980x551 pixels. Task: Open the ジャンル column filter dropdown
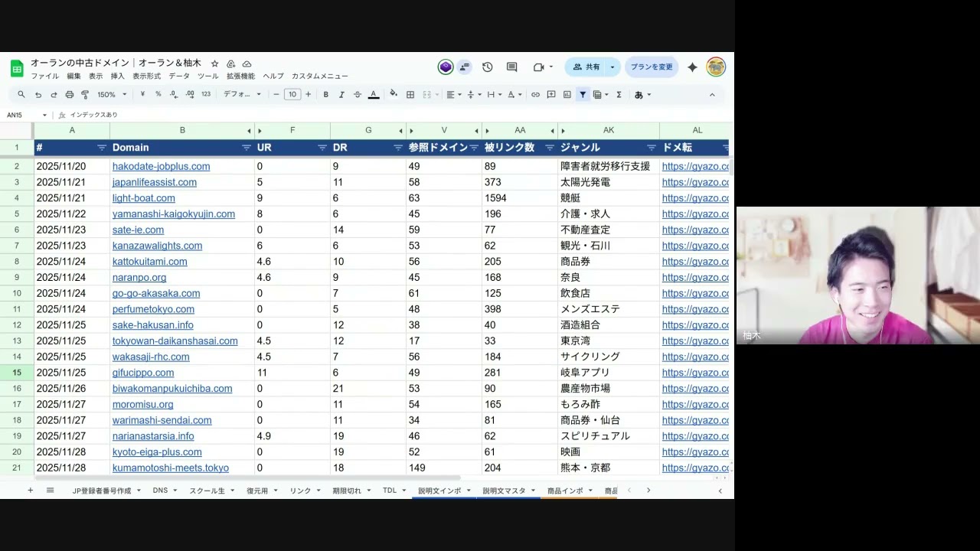click(652, 148)
